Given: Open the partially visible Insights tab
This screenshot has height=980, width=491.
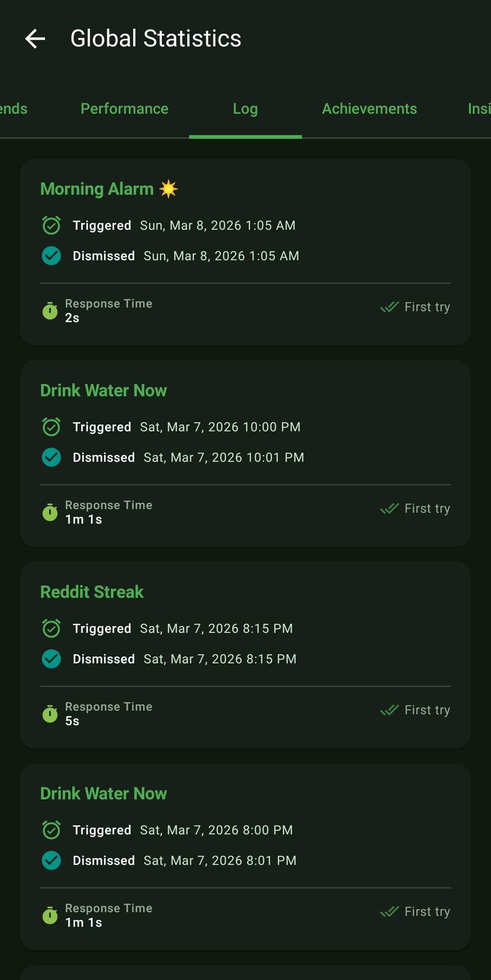Looking at the screenshot, I should (x=479, y=109).
